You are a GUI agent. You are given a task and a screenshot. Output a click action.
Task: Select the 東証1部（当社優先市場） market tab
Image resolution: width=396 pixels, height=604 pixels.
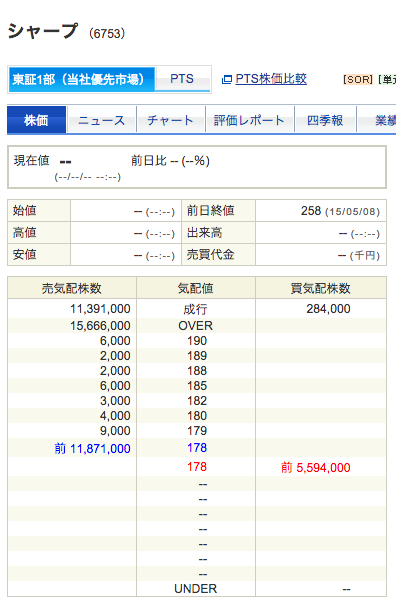(x=82, y=79)
